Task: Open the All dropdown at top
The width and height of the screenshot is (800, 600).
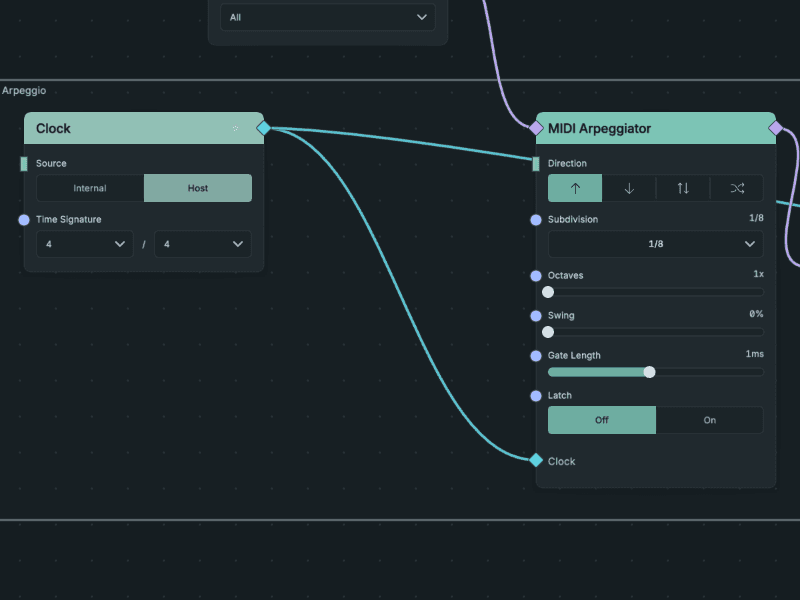Action: 328,17
